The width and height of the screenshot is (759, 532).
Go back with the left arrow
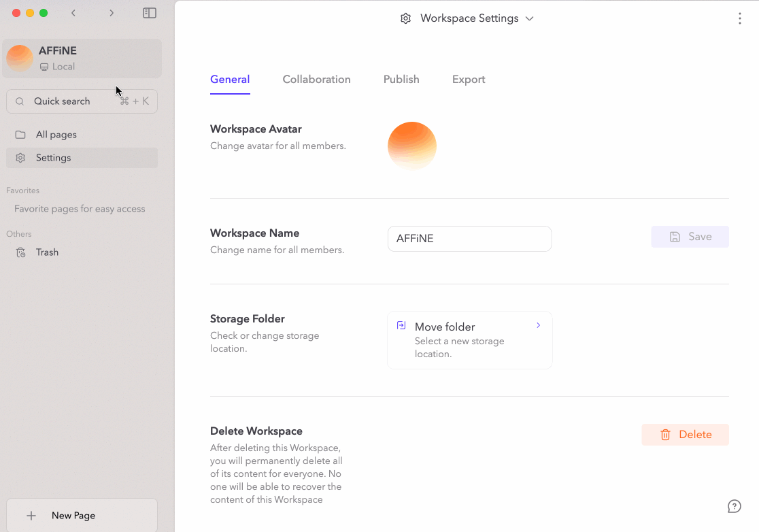point(73,13)
